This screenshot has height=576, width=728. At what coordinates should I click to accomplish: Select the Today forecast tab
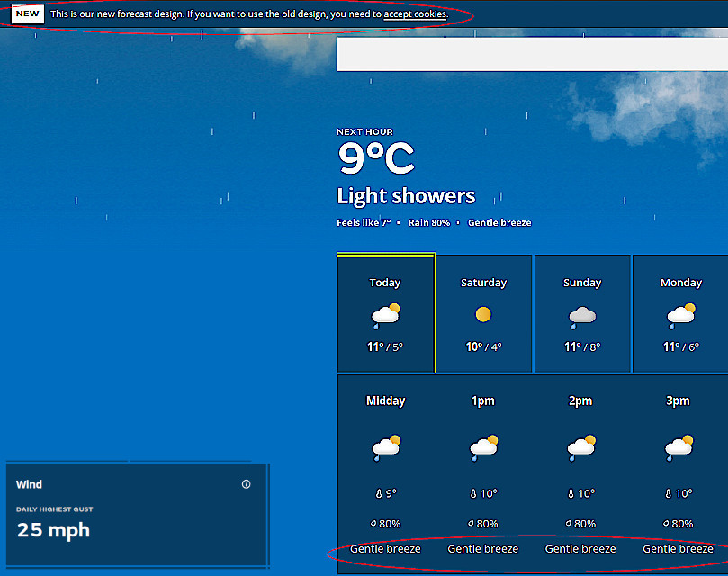tap(386, 313)
